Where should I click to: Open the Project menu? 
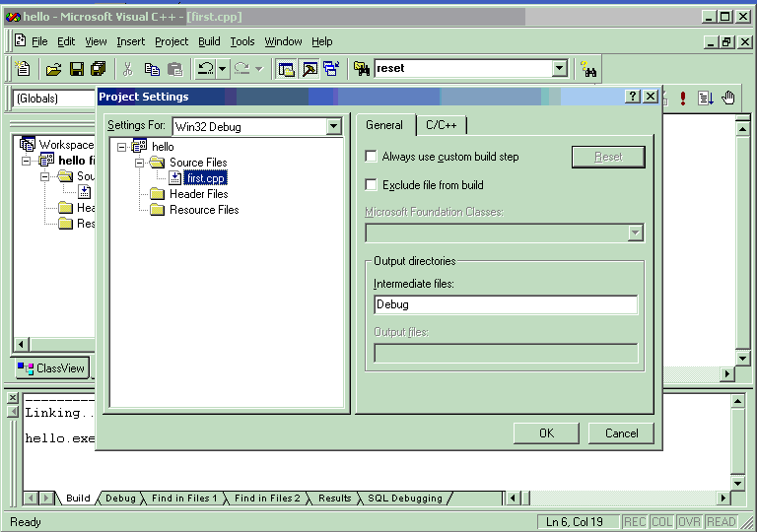172,41
